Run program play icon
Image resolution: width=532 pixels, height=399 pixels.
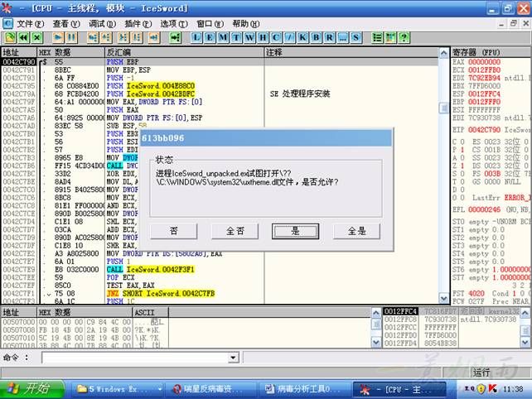58,37
